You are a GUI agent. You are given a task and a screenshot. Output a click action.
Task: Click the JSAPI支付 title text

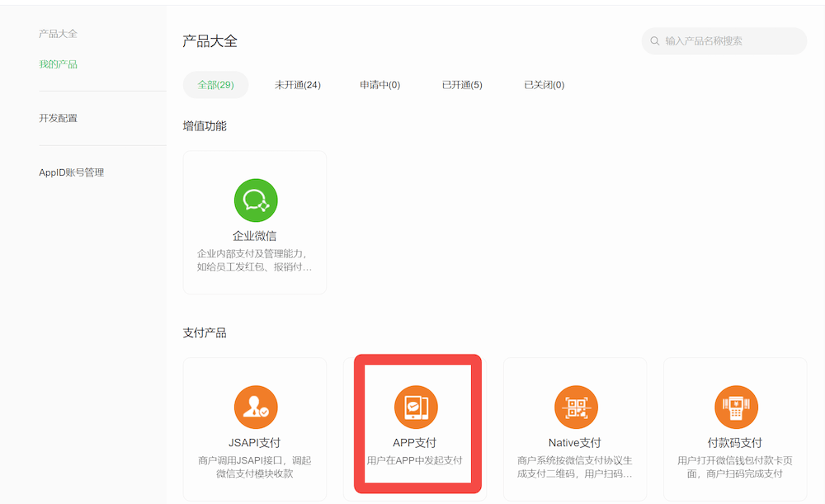255,443
